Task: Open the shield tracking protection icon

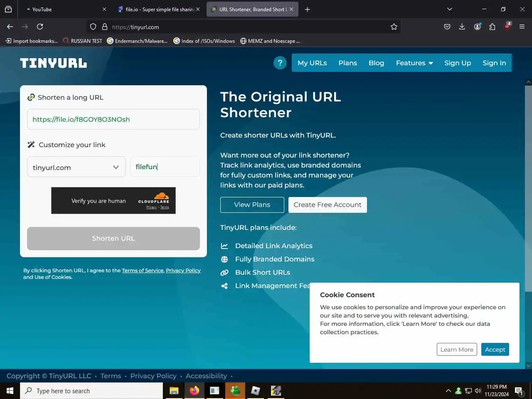Action: (93, 27)
